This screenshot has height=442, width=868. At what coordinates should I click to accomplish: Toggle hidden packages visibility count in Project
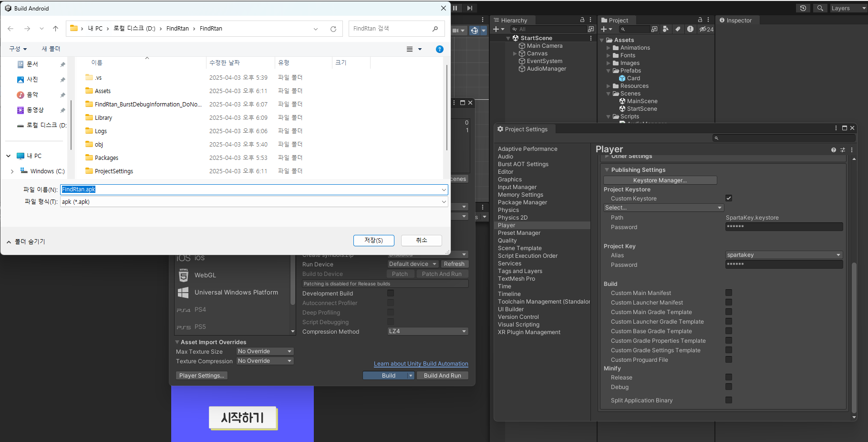coord(706,29)
